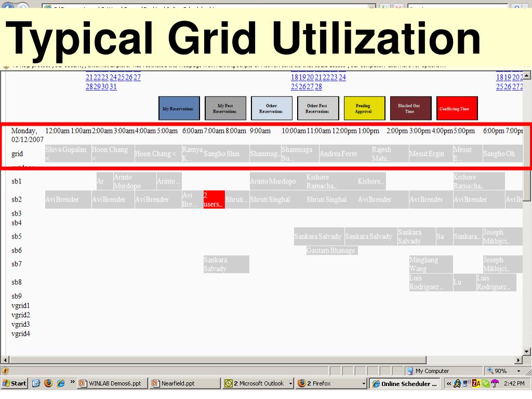532x399 pixels.
Task: Open 'Sa' reservation on sb5
Action: click(444, 236)
